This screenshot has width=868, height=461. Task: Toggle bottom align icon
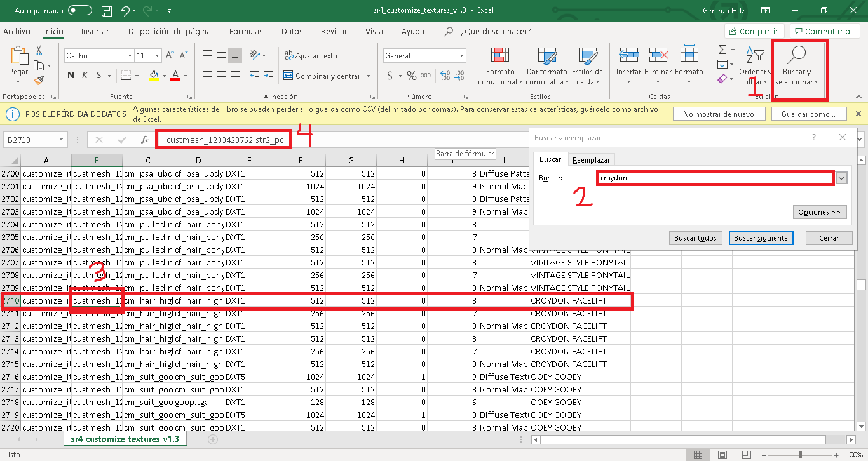click(235, 56)
